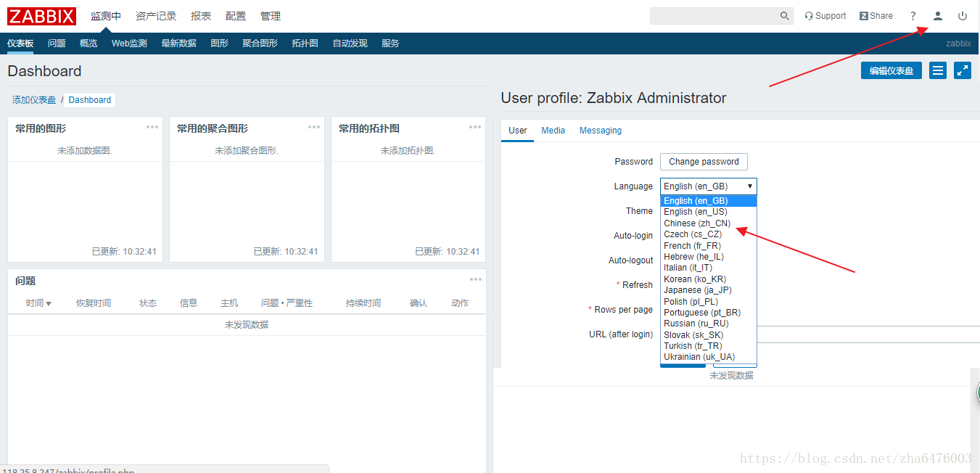The height and width of the screenshot is (473, 980).
Task: Open the 聚合图形 submenu item
Action: [260, 44]
